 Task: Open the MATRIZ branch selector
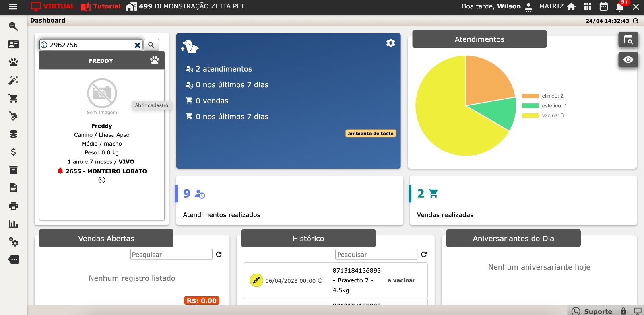pyautogui.click(x=557, y=6)
